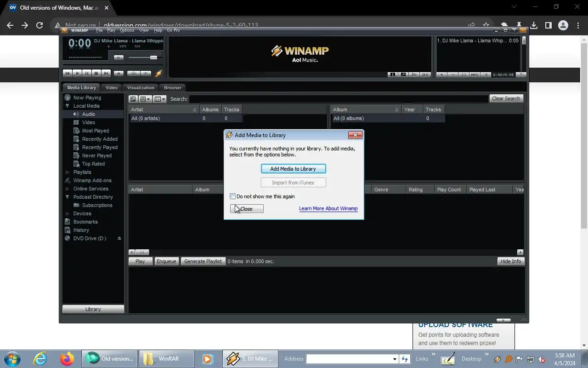Open the Learn More About Winamp link
Viewport: 588px width, 368px height.
point(328,208)
